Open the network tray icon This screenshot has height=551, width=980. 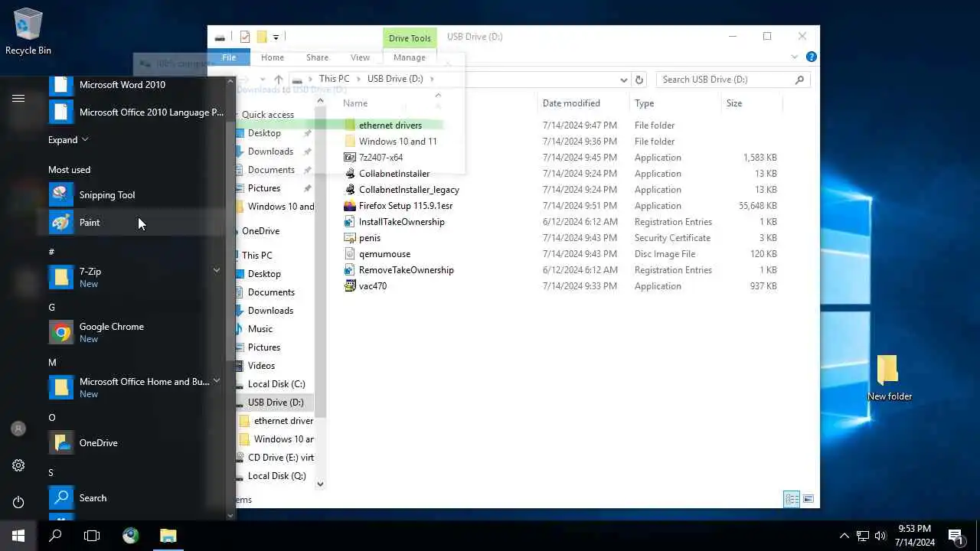pos(863,536)
